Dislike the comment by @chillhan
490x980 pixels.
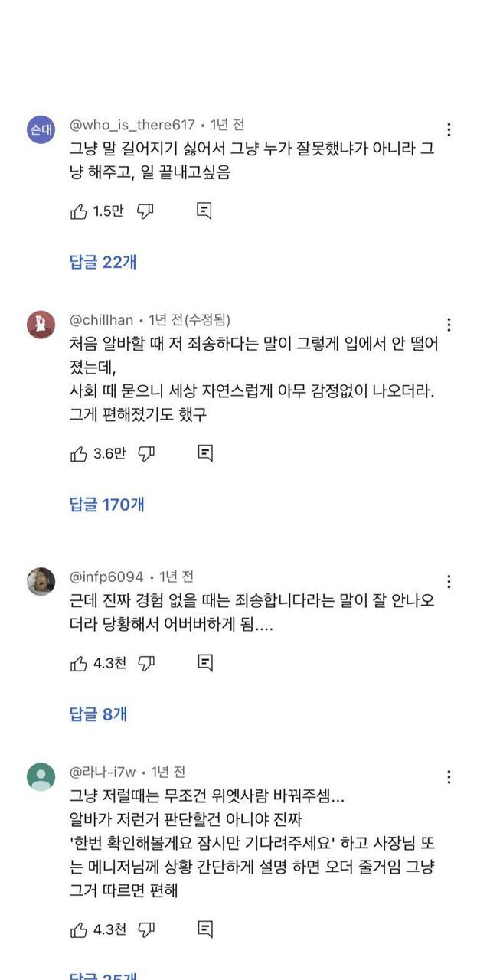pyautogui.click(x=145, y=454)
